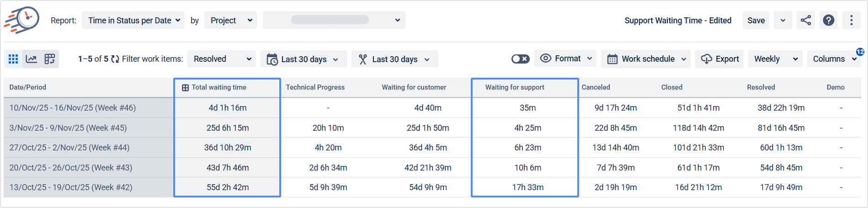Image resolution: width=868 pixels, height=208 pixels.
Task: Open the Weekly period dropdown
Action: click(775, 59)
